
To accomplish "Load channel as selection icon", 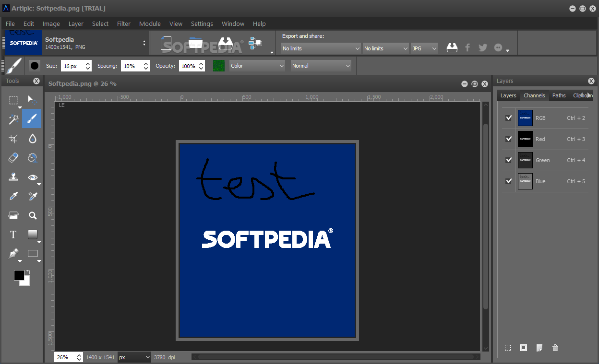I will [x=508, y=348].
